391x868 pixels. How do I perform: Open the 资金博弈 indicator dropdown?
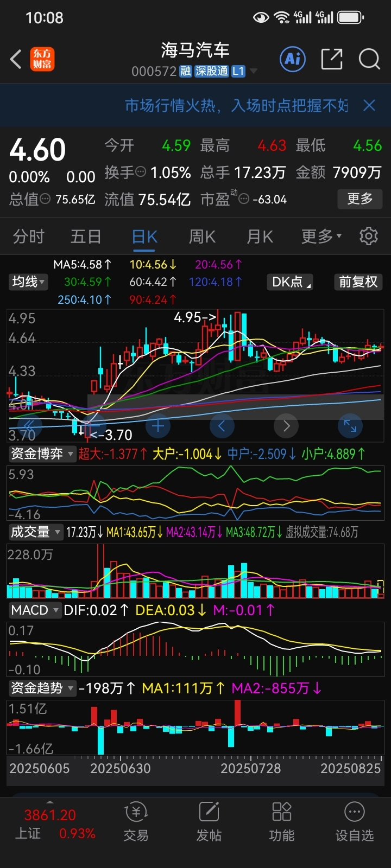pos(41,454)
